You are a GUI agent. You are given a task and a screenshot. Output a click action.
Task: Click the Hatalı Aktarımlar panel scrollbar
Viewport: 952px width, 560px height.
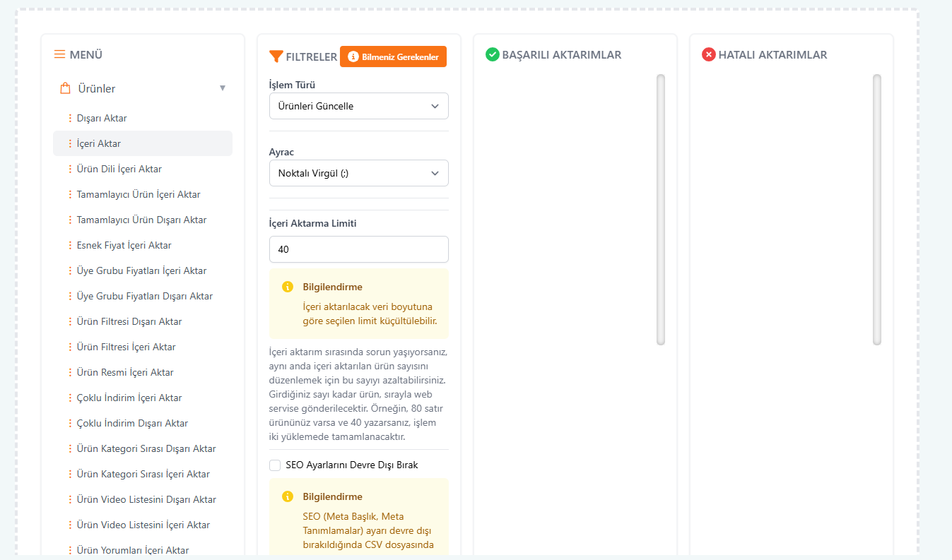point(877,209)
